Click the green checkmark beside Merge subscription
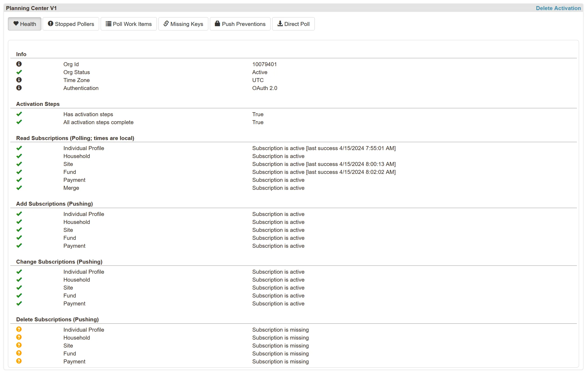The height and width of the screenshot is (374, 588). [x=19, y=188]
